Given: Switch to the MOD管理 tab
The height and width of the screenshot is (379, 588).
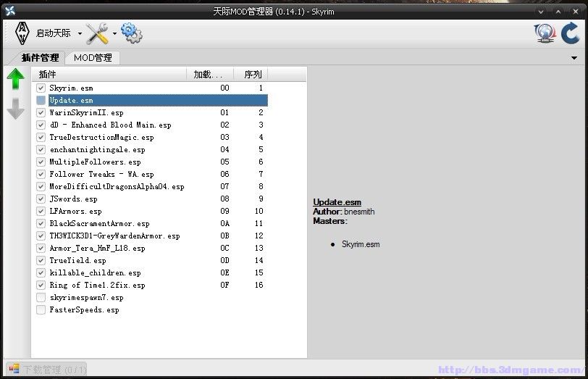Looking at the screenshot, I should point(93,58).
